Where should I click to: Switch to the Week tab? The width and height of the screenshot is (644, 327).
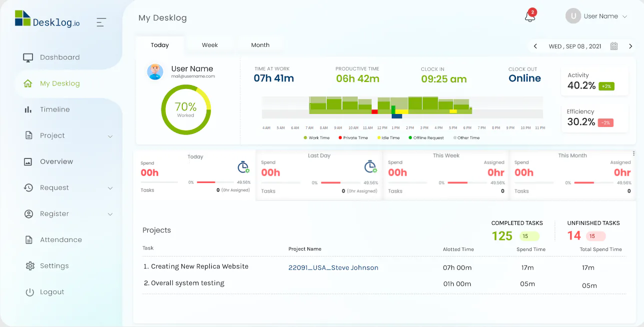click(210, 44)
